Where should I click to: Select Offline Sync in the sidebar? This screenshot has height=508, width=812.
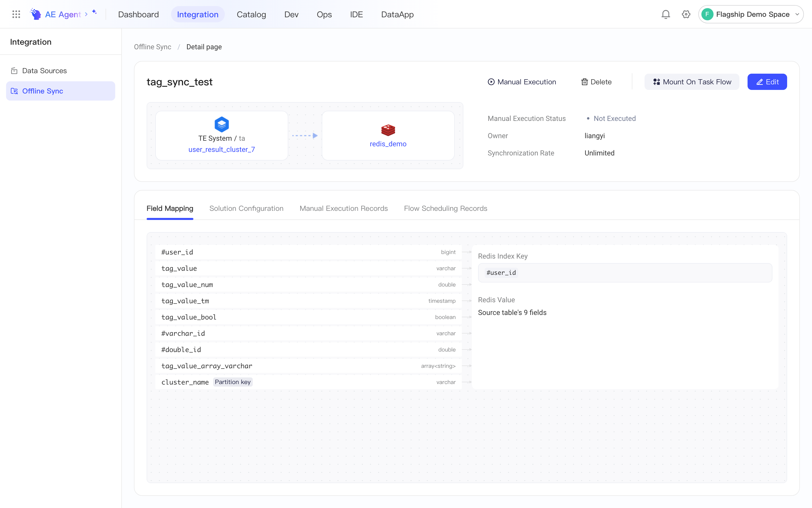(60, 91)
